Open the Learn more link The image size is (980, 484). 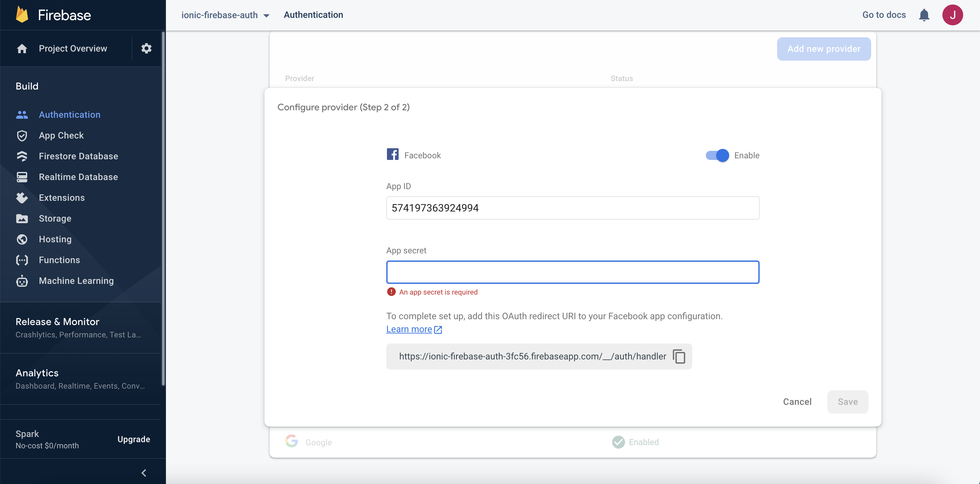[x=409, y=329]
